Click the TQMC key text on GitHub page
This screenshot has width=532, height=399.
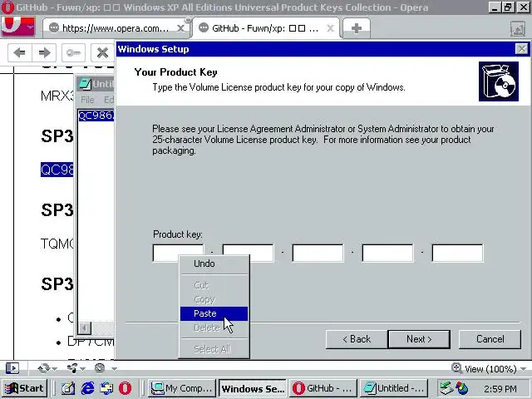[x=57, y=244]
